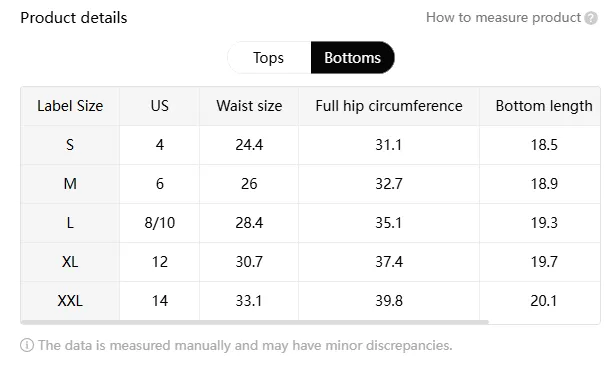Viewport: 614px width, 374px height.
Task: Click the info icon beside measurement note
Action: [27, 345]
